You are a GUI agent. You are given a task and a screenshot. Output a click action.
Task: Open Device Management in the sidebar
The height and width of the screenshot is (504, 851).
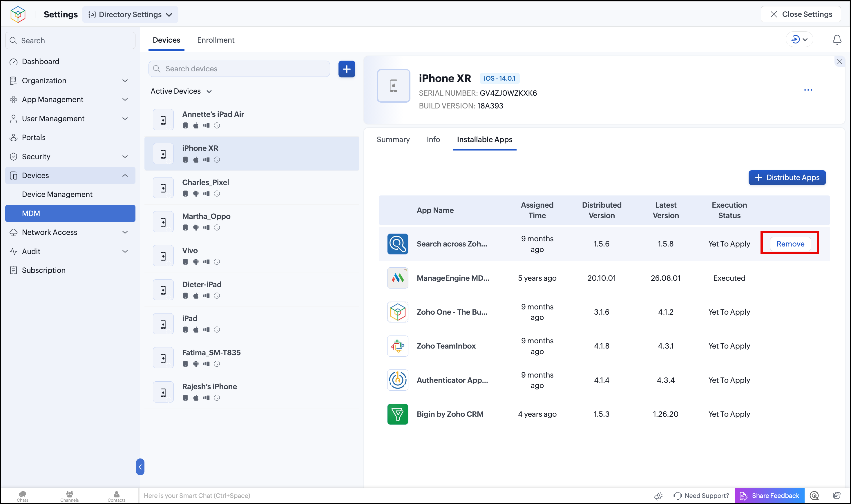pos(70,194)
